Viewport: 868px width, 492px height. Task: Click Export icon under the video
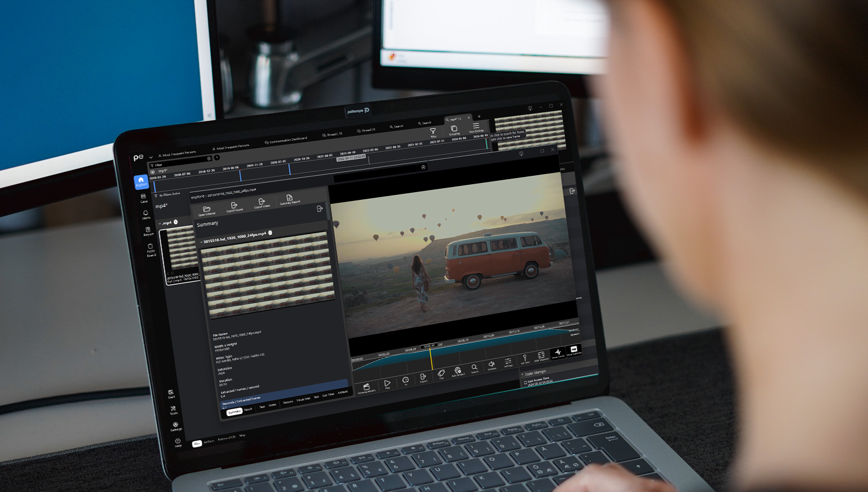tap(423, 378)
